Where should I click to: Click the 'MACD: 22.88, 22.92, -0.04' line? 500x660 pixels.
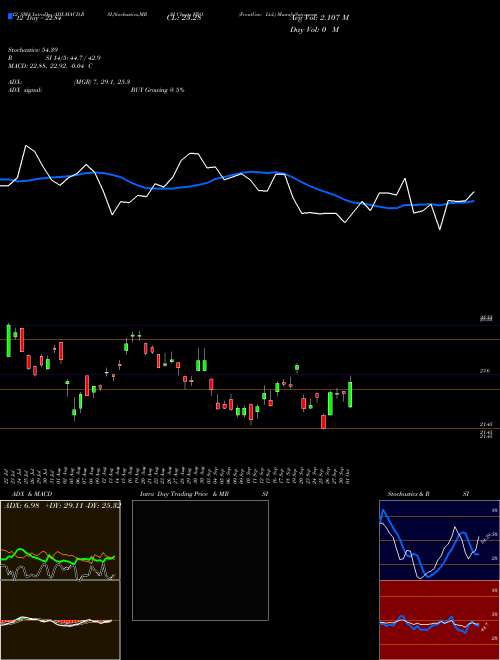[x=47, y=66]
